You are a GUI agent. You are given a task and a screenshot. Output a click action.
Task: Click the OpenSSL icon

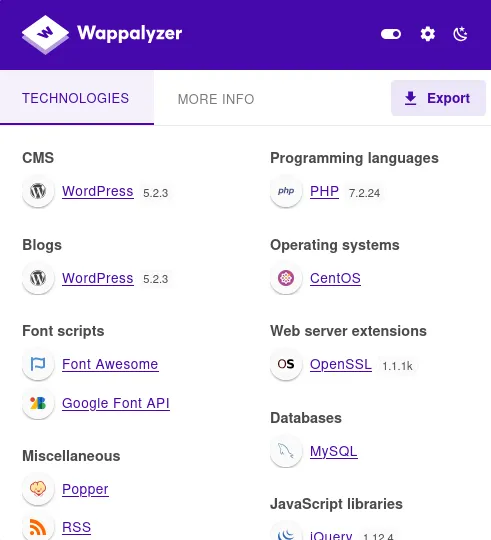coord(286,364)
